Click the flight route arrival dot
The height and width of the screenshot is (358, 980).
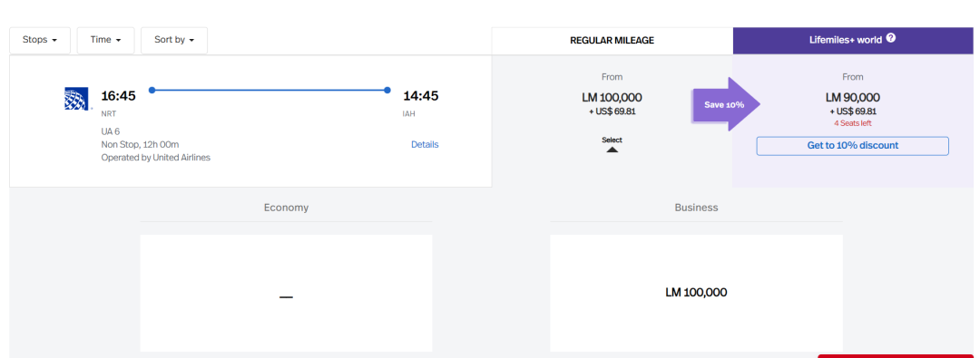click(x=387, y=90)
